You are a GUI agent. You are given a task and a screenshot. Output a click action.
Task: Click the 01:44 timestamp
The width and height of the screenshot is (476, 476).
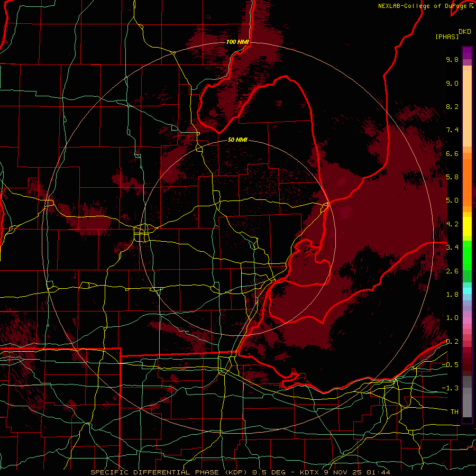tap(378, 472)
